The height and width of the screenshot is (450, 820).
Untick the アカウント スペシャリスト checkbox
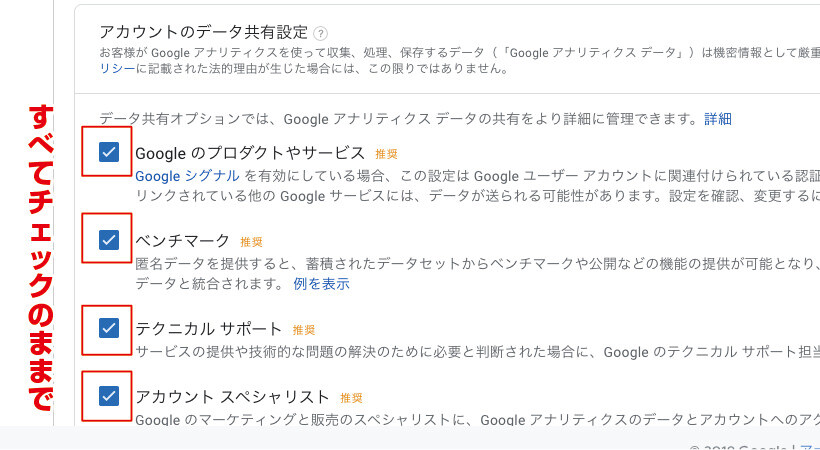[110, 396]
